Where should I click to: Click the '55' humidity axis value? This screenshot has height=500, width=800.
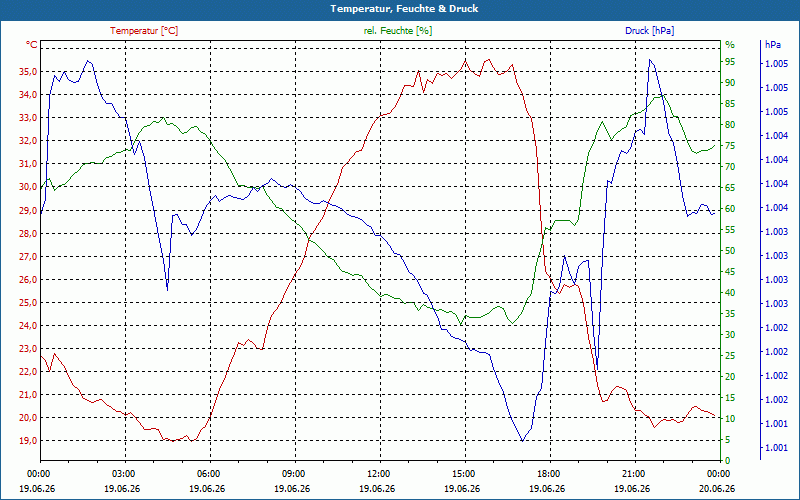click(x=730, y=230)
